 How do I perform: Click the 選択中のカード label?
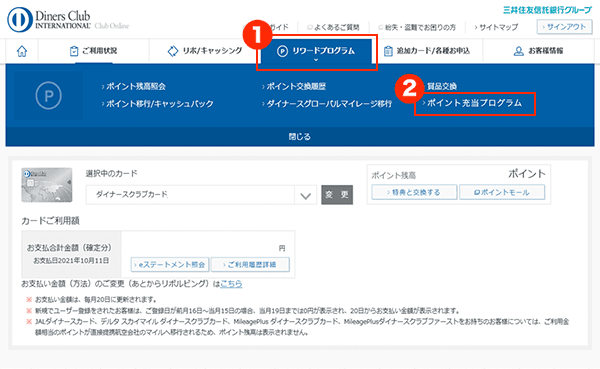coord(111,173)
